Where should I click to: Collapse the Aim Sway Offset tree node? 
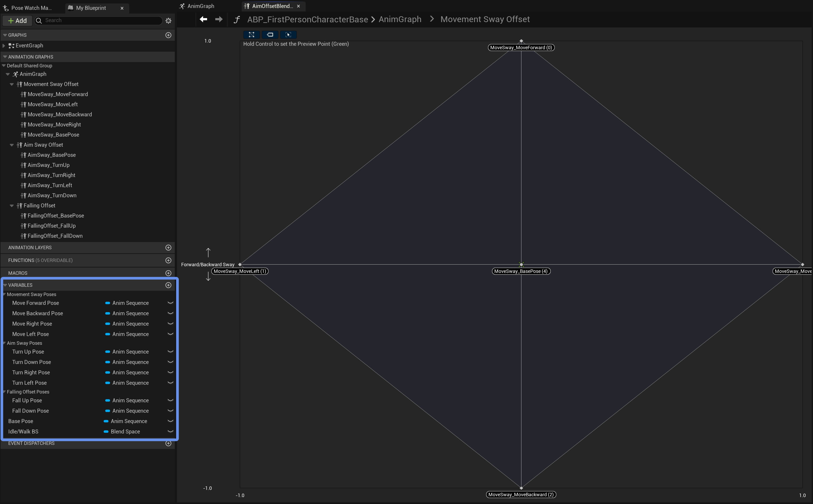click(12, 145)
